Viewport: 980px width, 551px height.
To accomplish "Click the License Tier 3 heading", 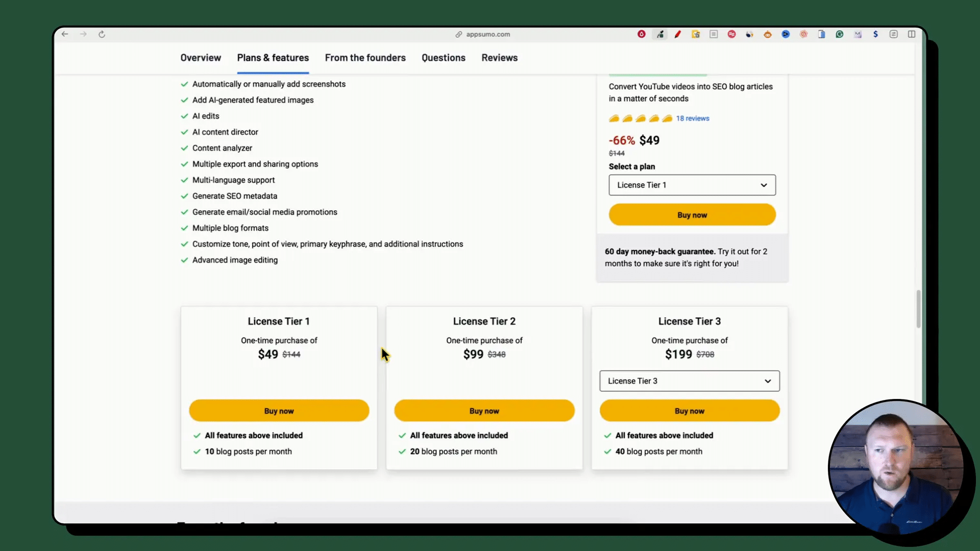I will click(x=690, y=321).
